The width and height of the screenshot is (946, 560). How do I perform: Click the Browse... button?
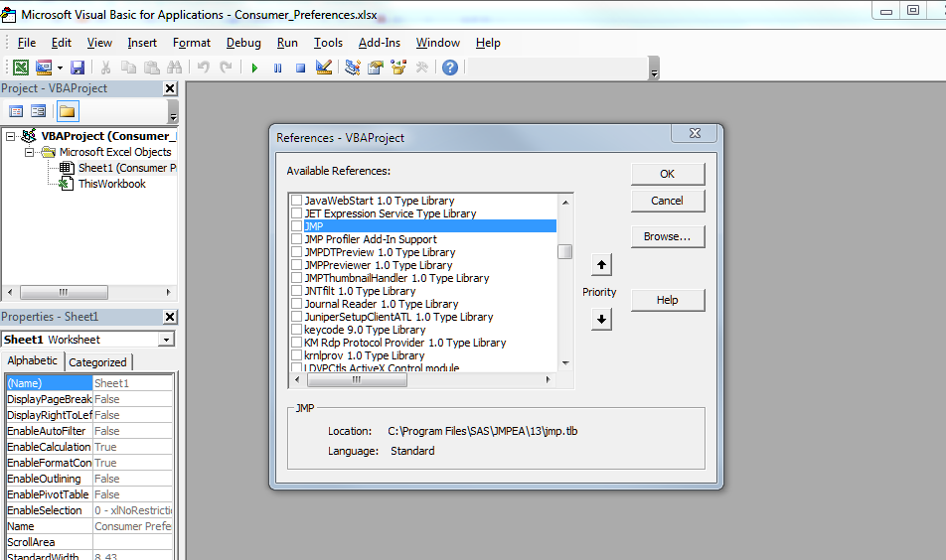[668, 237]
